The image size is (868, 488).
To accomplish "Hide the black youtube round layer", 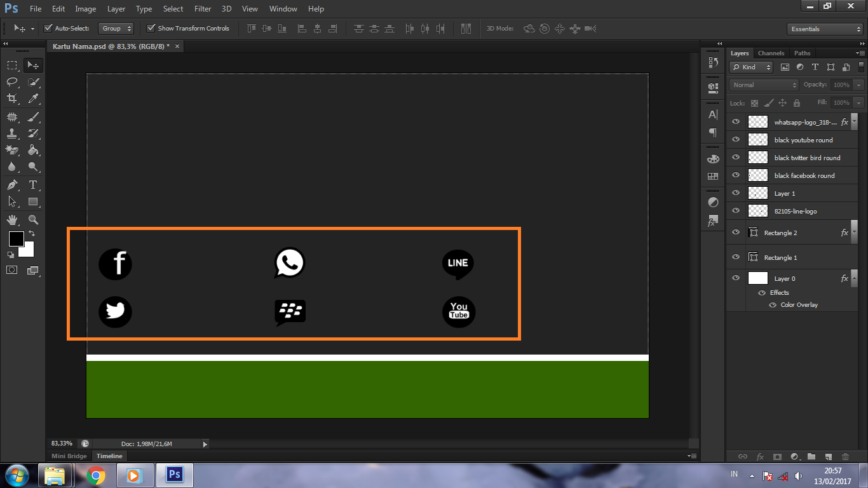I will coord(736,140).
